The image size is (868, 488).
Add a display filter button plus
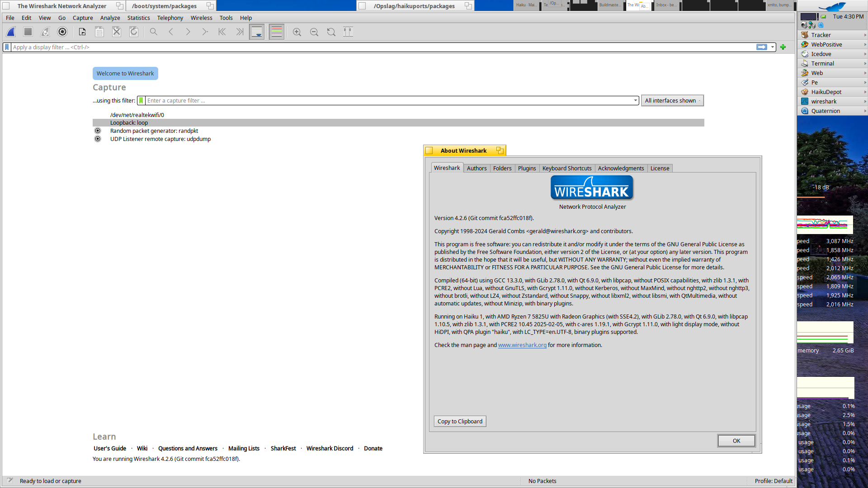coord(783,47)
